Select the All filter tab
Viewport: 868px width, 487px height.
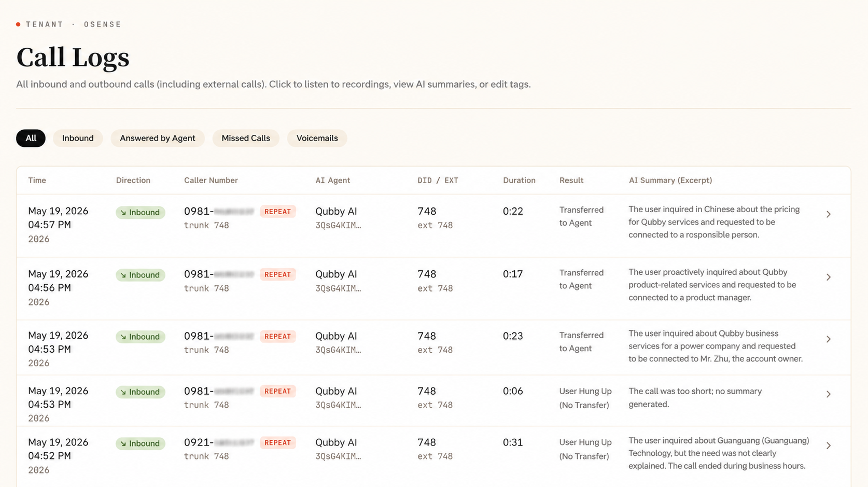31,138
